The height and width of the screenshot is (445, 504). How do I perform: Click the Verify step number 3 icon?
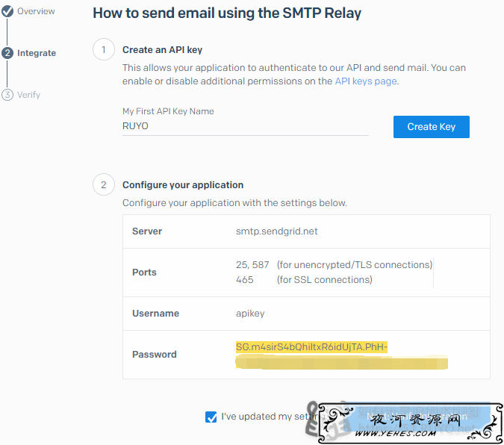pos(7,95)
